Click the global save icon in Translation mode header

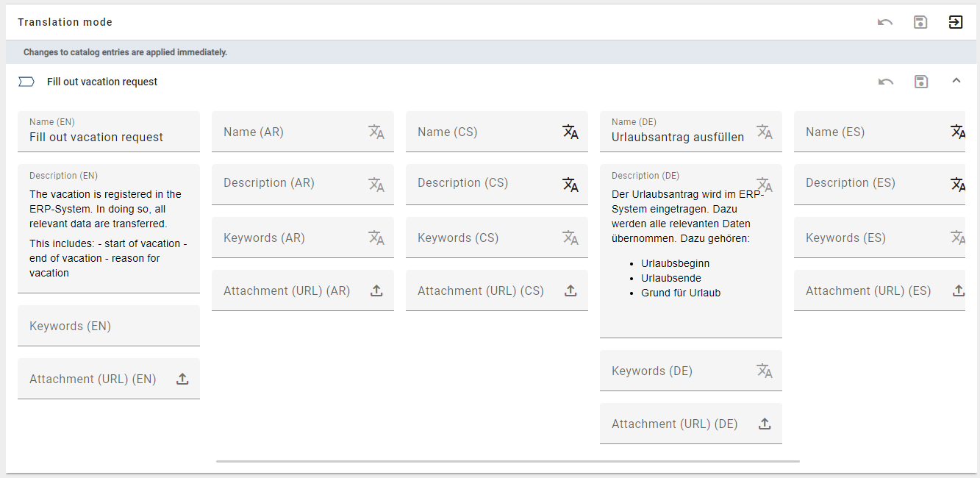920,22
